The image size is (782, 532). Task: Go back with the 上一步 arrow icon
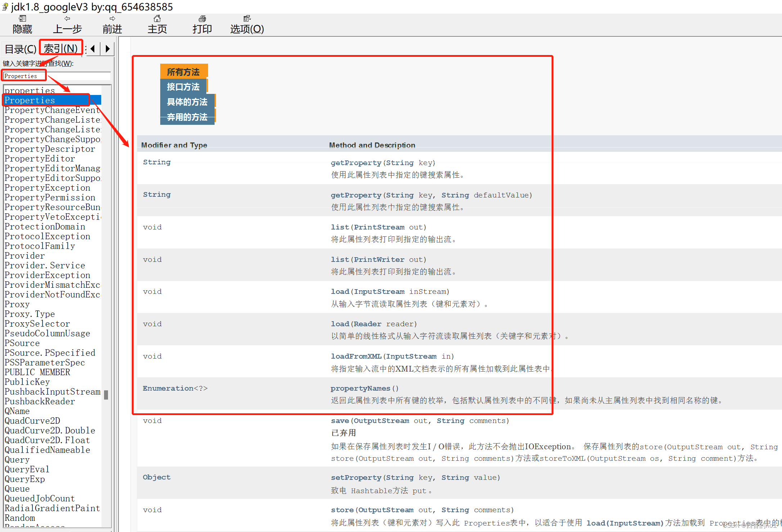67,19
